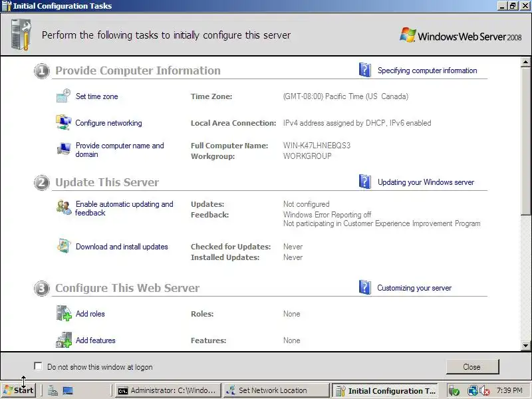Open Specifying computer information help link
The height and width of the screenshot is (399, 532).
point(427,70)
